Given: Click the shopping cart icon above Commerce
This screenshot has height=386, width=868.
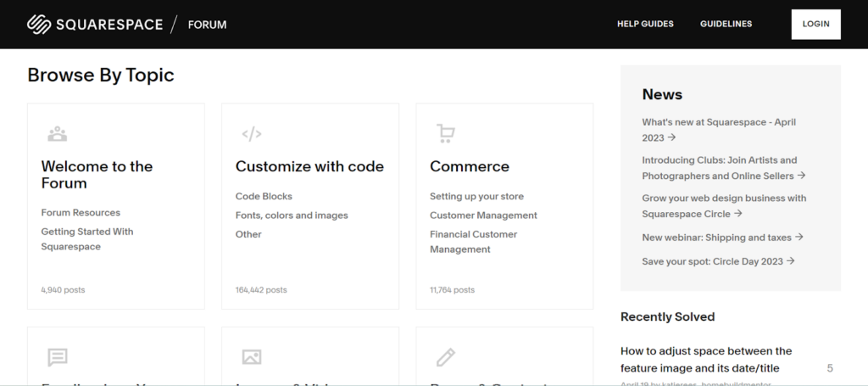Looking at the screenshot, I should (446, 134).
